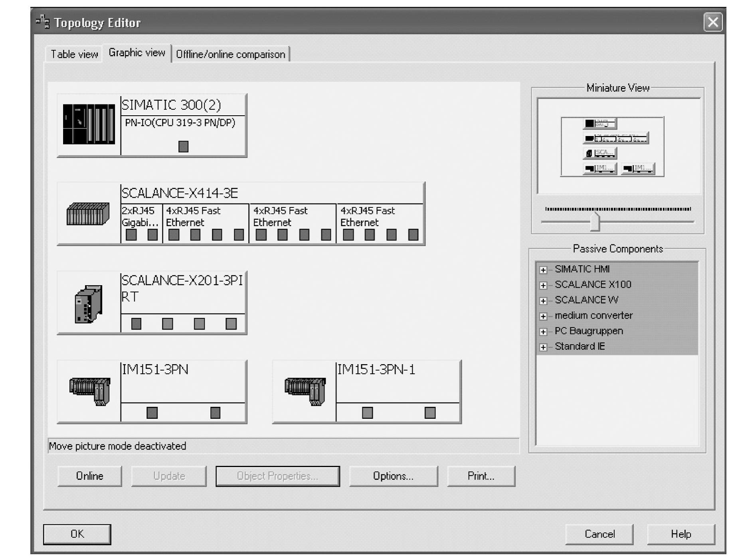Click the PN-IO(CPU 319-3 PN/DP) label
Image resolution: width=732 pixels, height=560 pixels.
[180, 122]
